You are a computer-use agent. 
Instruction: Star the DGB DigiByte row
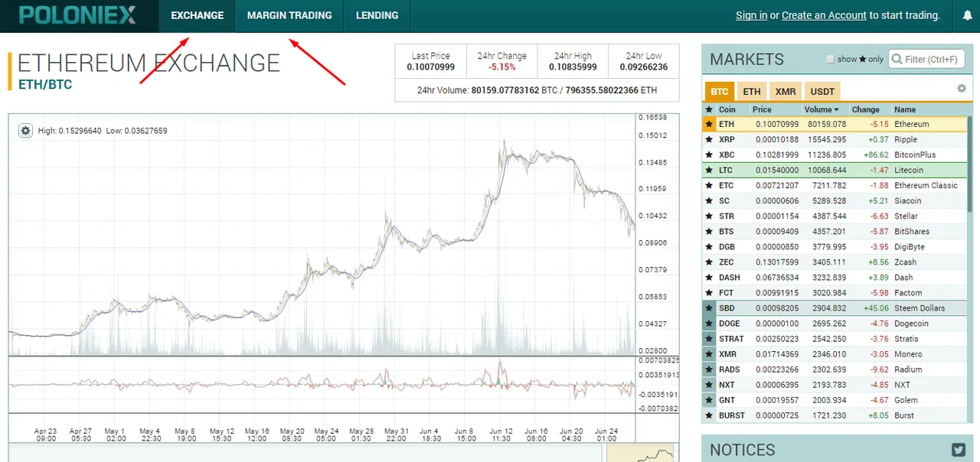coord(709,246)
